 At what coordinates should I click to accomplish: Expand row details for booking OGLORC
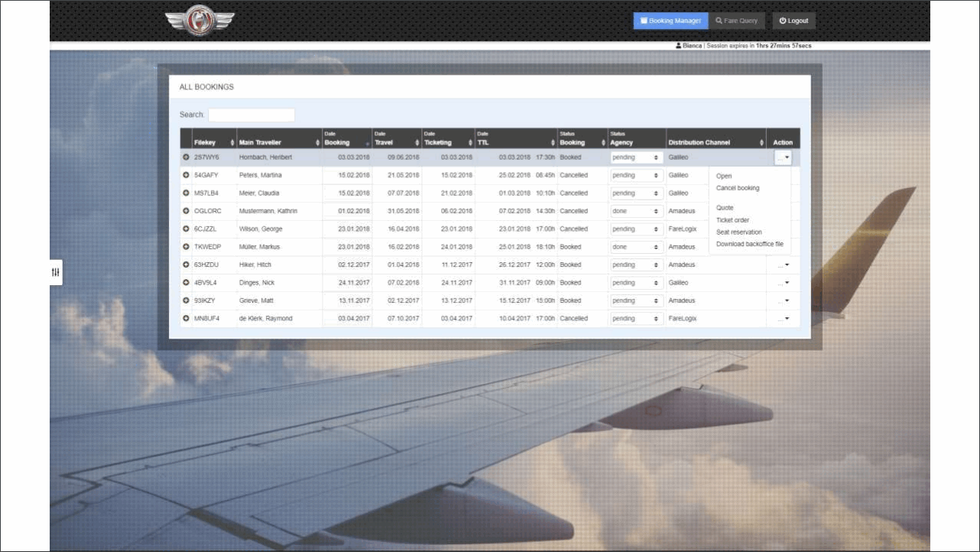[x=186, y=211]
